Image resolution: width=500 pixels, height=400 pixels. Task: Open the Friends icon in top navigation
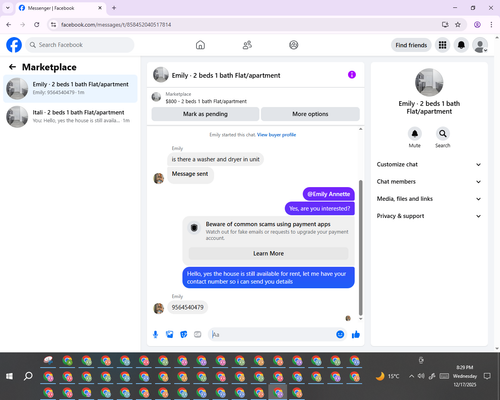[247, 45]
